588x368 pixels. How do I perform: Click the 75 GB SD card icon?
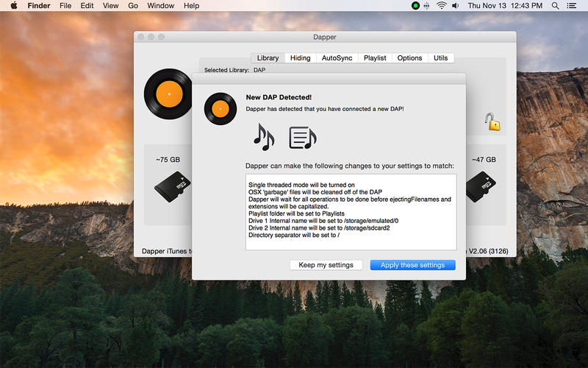click(x=173, y=187)
